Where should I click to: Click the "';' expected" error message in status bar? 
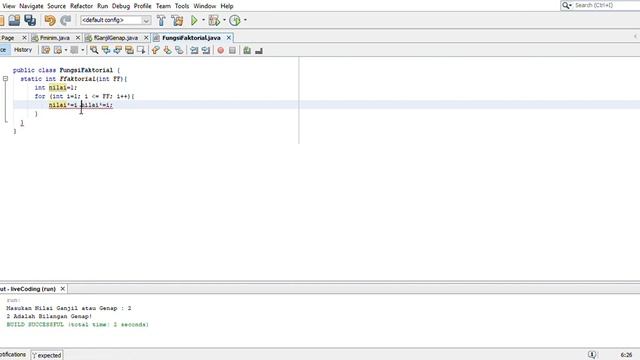[47, 355]
